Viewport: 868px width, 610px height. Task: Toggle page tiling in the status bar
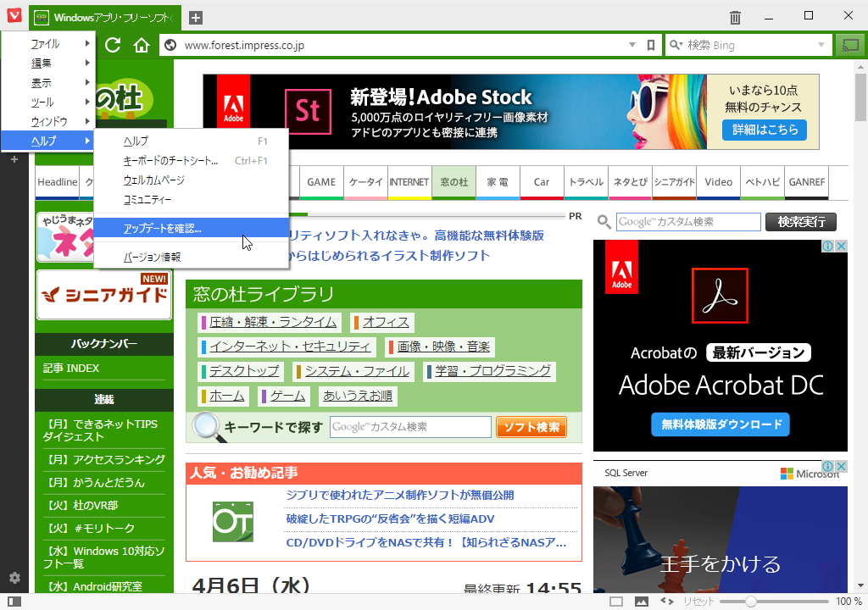pos(616,602)
